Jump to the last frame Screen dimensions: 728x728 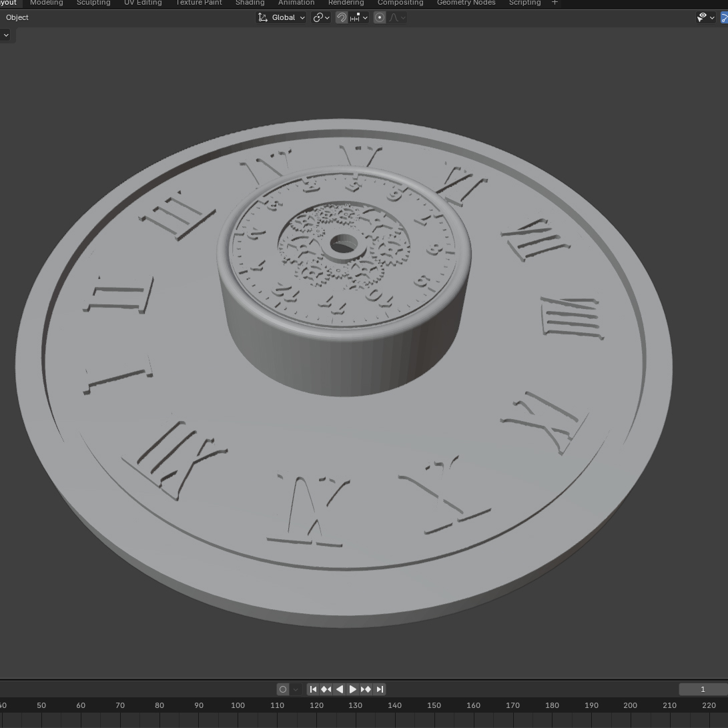tap(379, 689)
